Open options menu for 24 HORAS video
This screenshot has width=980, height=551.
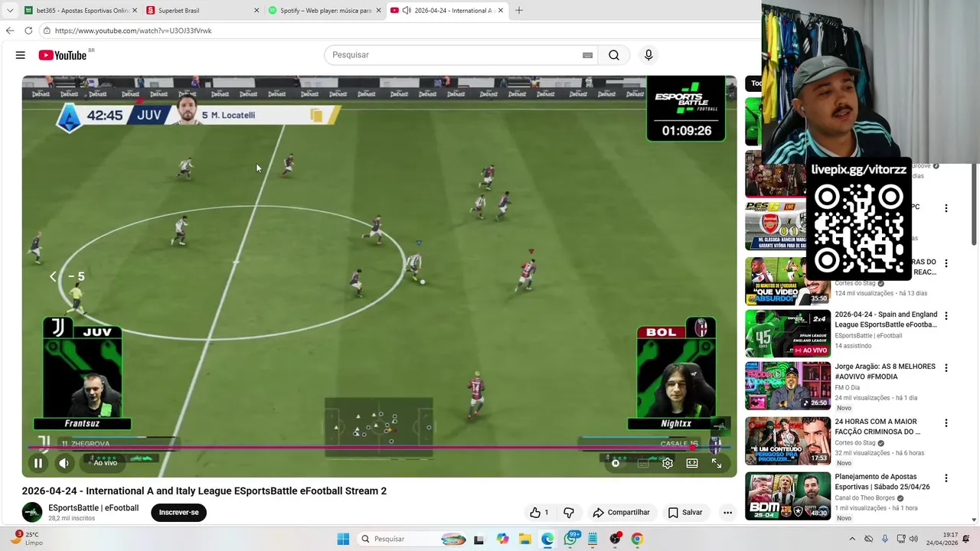[946, 422]
